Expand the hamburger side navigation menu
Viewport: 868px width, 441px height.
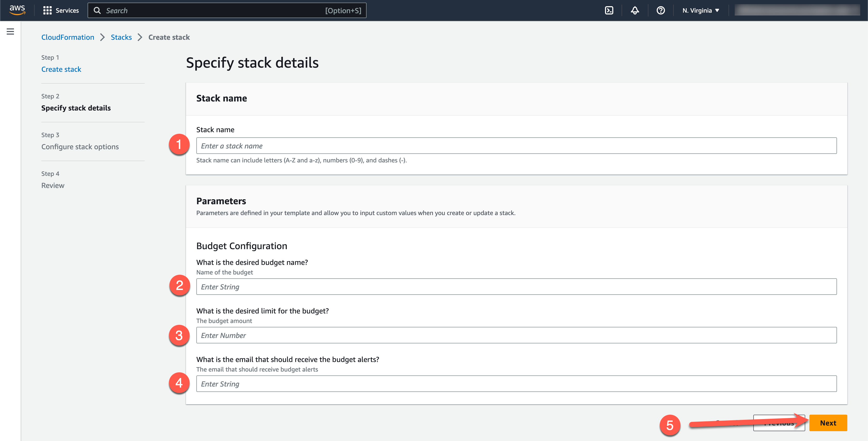(x=10, y=32)
